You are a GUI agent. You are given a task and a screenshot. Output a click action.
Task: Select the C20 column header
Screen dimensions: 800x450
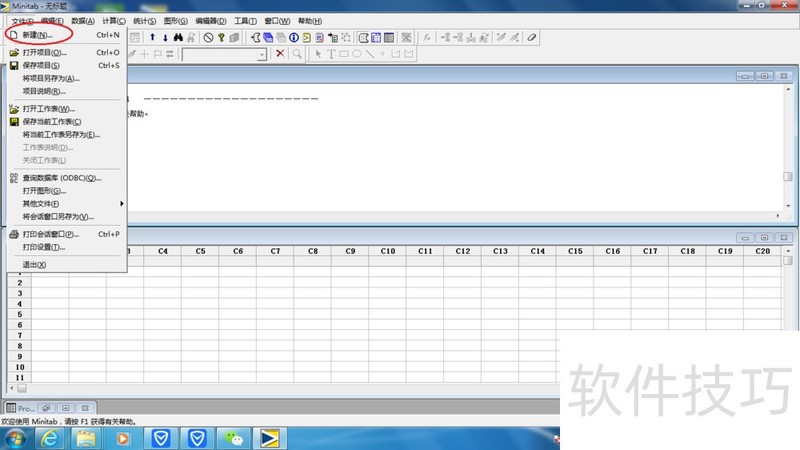tap(762, 251)
